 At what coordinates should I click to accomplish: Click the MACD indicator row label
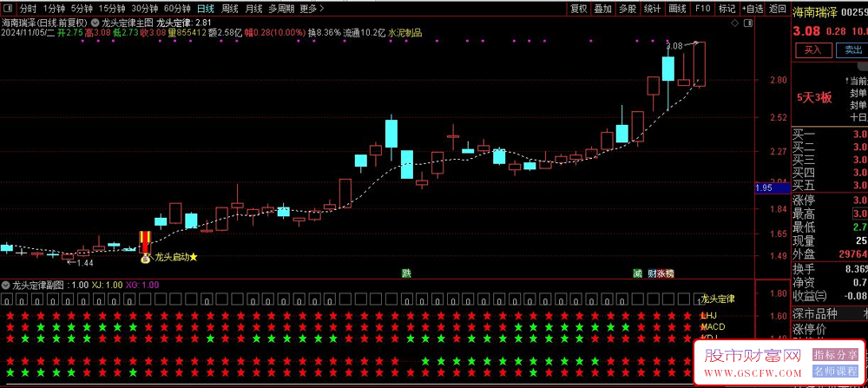(713, 326)
